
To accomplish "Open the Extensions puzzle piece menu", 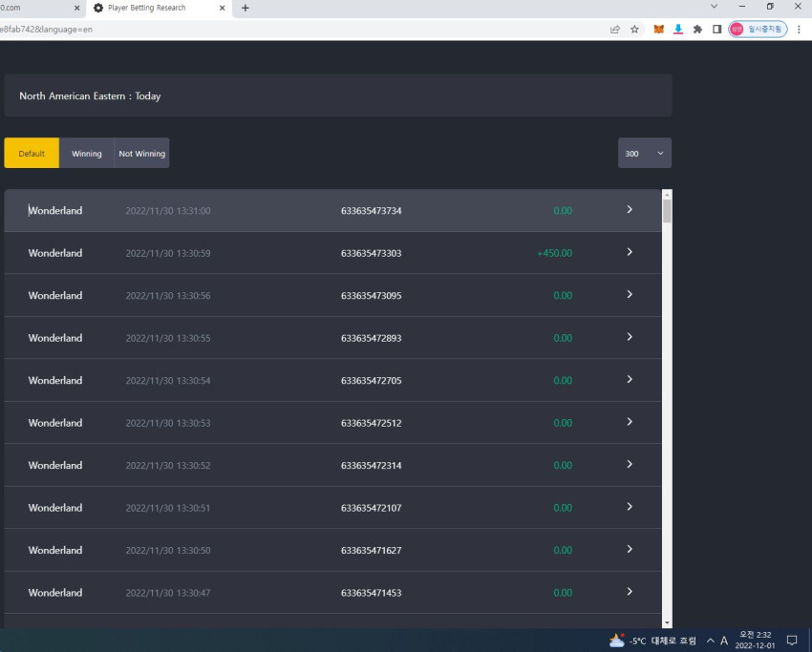I will [x=697, y=30].
